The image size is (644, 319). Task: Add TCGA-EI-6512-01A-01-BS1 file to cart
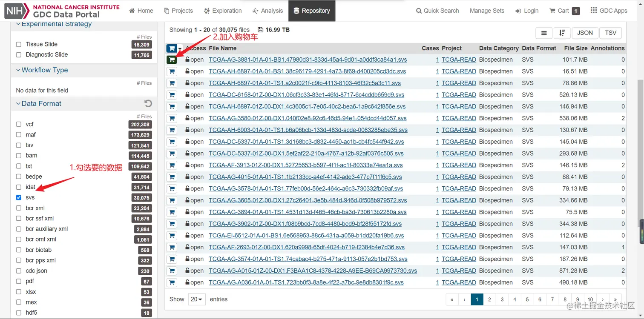point(172,235)
